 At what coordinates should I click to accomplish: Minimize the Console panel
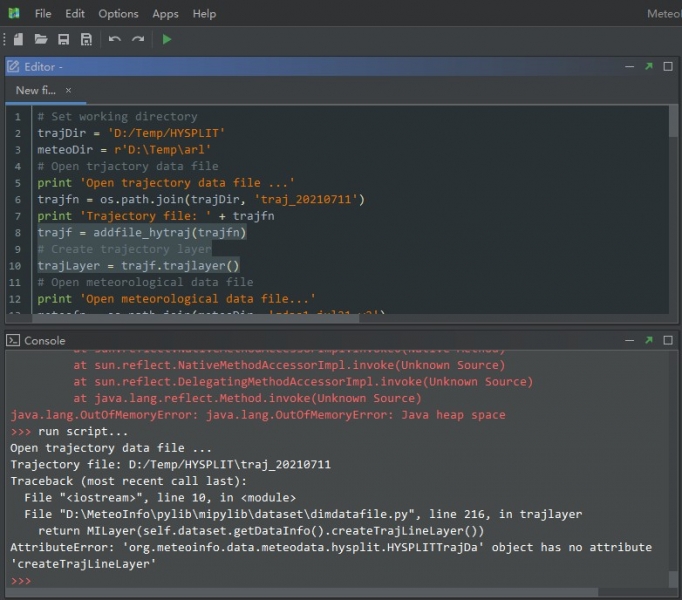point(629,340)
